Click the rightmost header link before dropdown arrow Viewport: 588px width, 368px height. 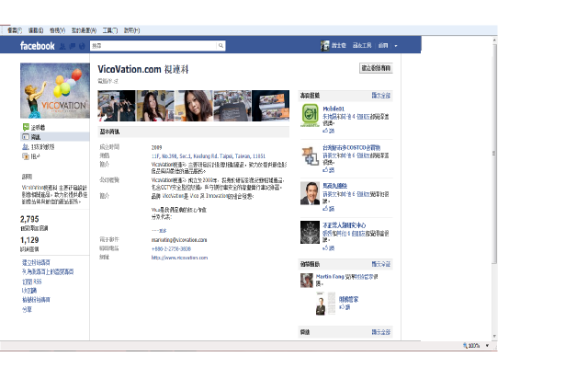[x=383, y=46]
